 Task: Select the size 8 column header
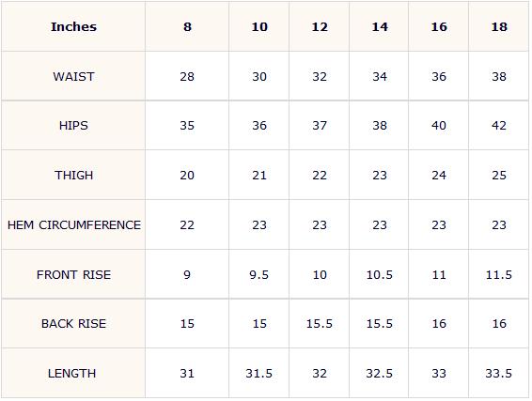(187, 27)
